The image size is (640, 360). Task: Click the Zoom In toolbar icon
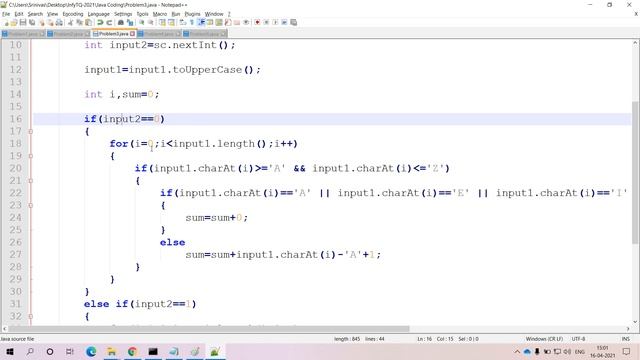141,22
